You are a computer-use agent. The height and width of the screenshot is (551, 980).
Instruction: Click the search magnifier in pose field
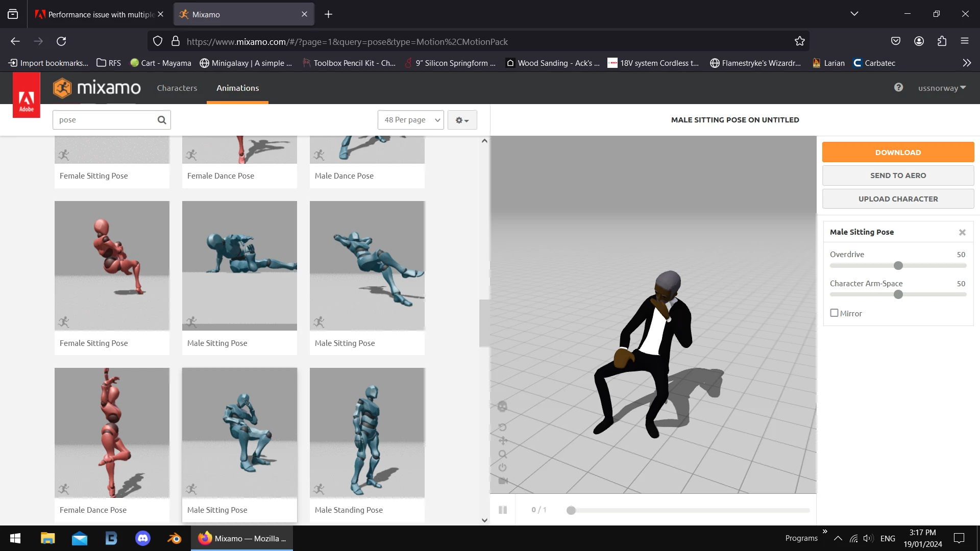click(x=162, y=120)
